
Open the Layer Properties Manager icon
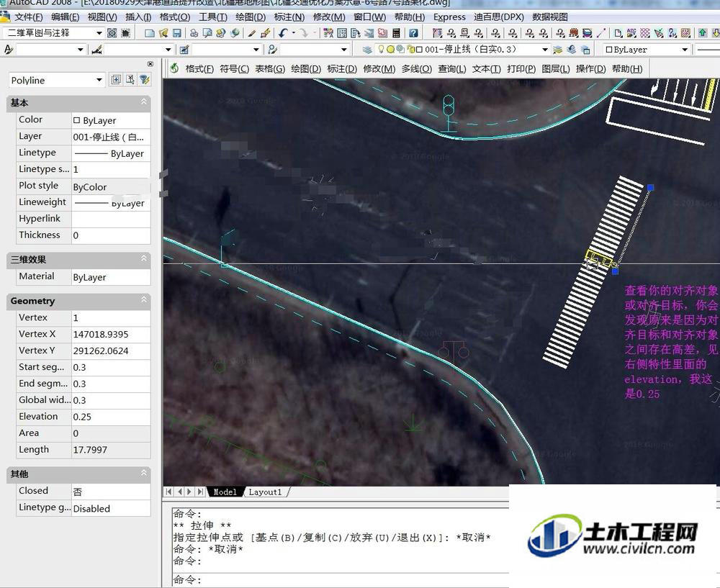[366, 50]
